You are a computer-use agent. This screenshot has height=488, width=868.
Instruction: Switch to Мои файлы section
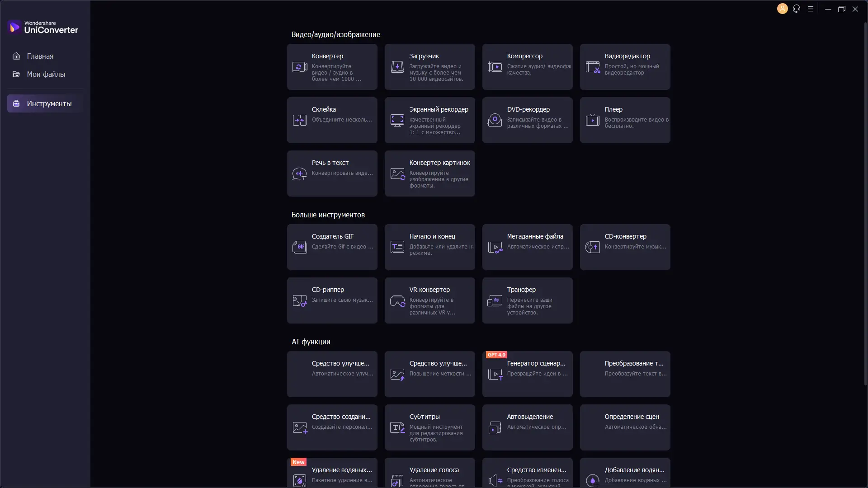(45, 74)
